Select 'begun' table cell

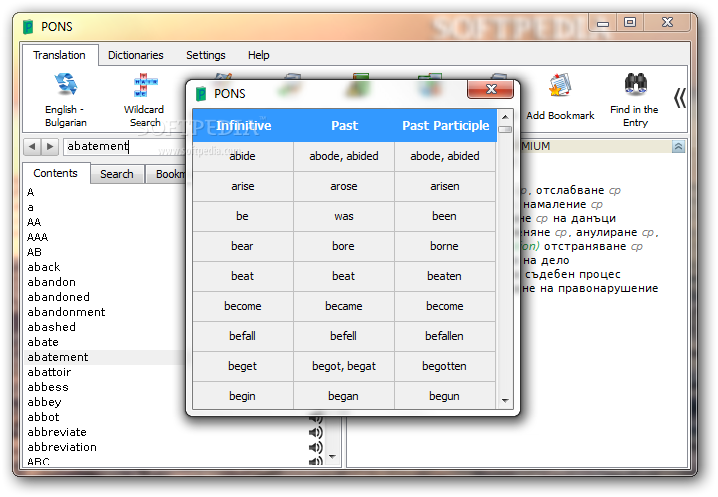tap(445, 396)
